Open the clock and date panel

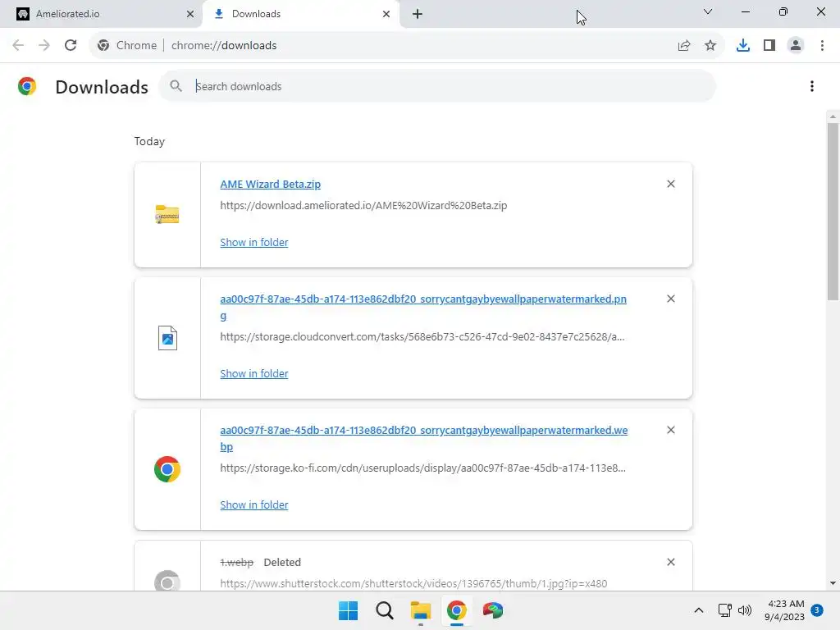(x=785, y=610)
